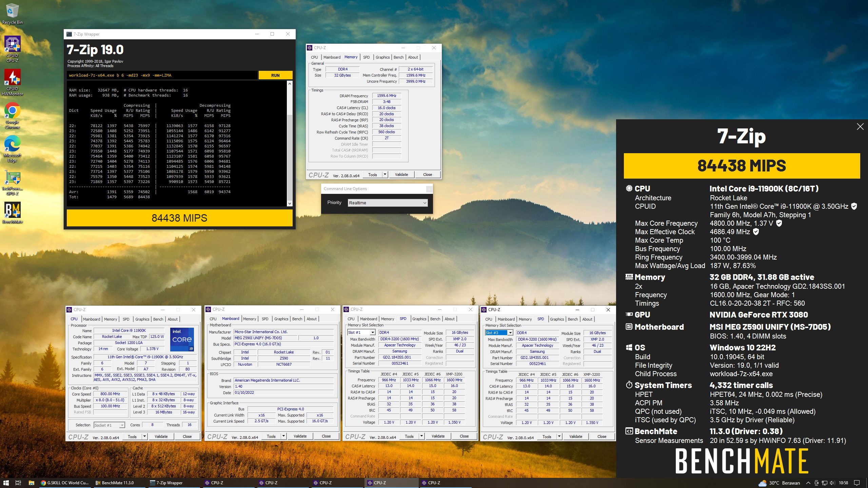This screenshot has height=488, width=868.
Task: Click Validate in the CPU-Z Memory window
Action: [x=401, y=175]
